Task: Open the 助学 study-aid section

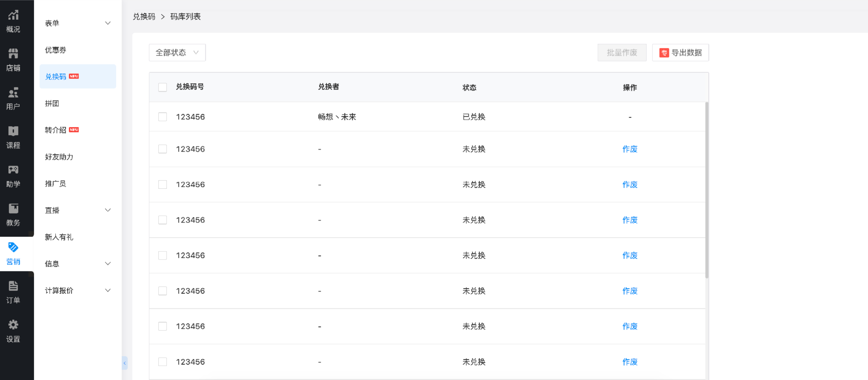Action: (13, 176)
